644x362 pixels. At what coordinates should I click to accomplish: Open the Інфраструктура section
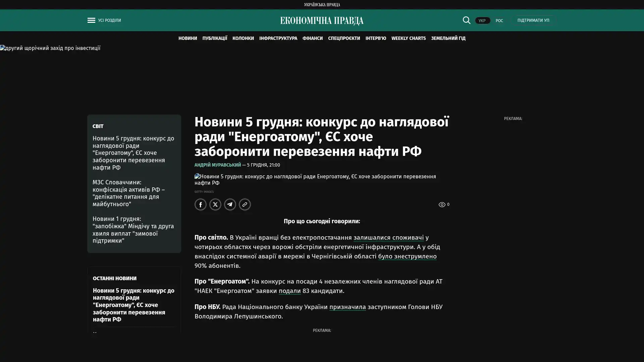pyautogui.click(x=278, y=38)
